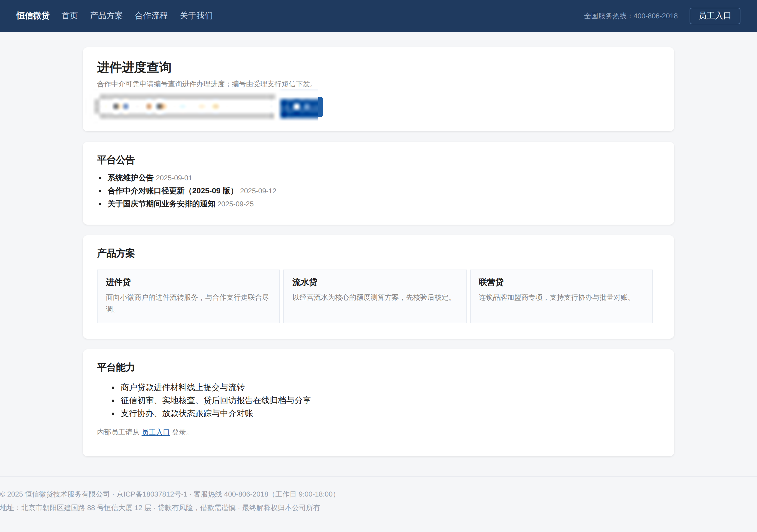Click the date 2025-09-01 in announcements
Image resolution: width=757 pixels, height=532 pixels.
click(x=174, y=178)
